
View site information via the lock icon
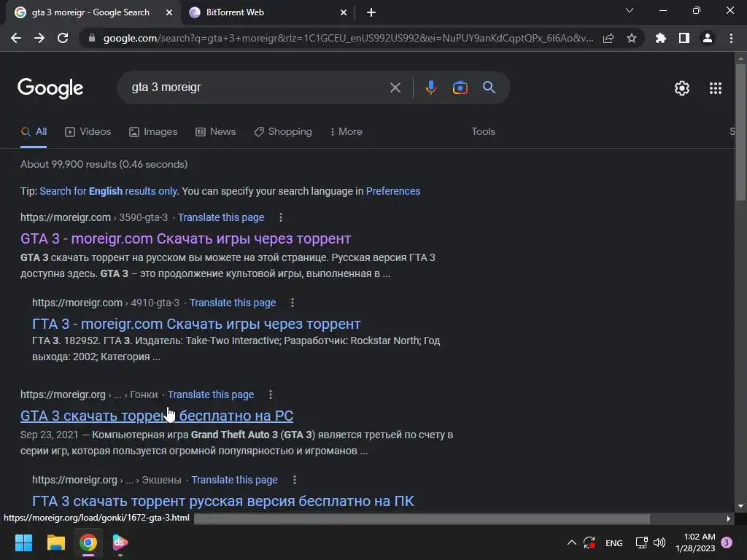pyautogui.click(x=92, y=38)
